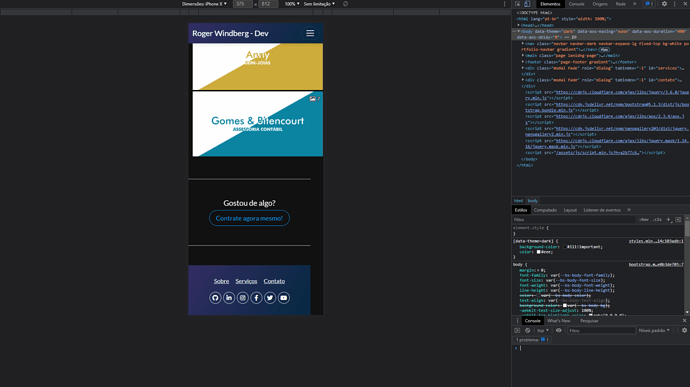Open the Sem limitação throttling dropdown

(x=319, y=4)
